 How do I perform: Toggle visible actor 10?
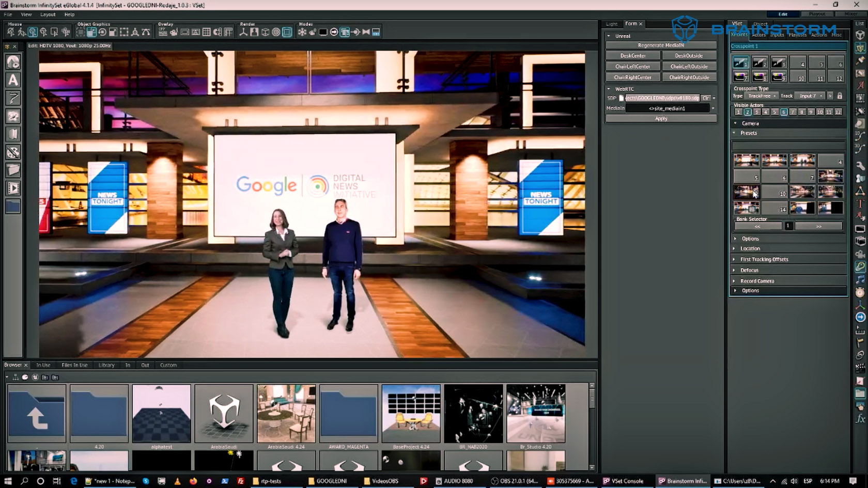[x=819, y=112]
